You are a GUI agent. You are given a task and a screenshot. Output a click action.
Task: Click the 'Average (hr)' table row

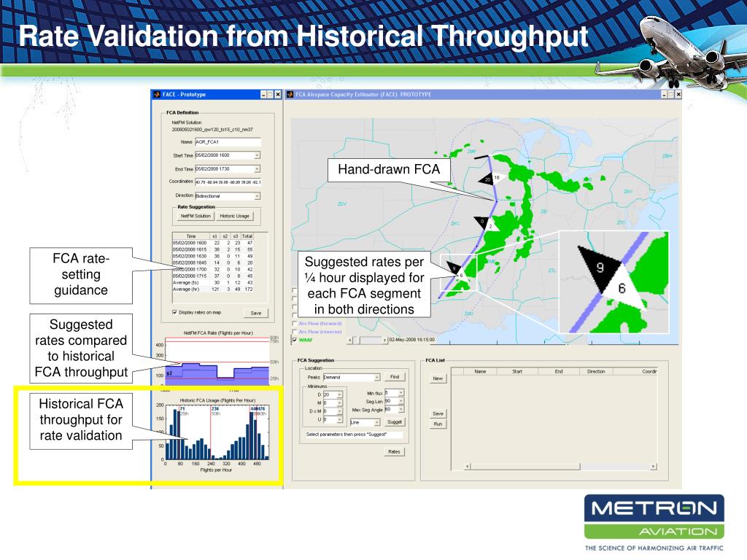(213, 289)
